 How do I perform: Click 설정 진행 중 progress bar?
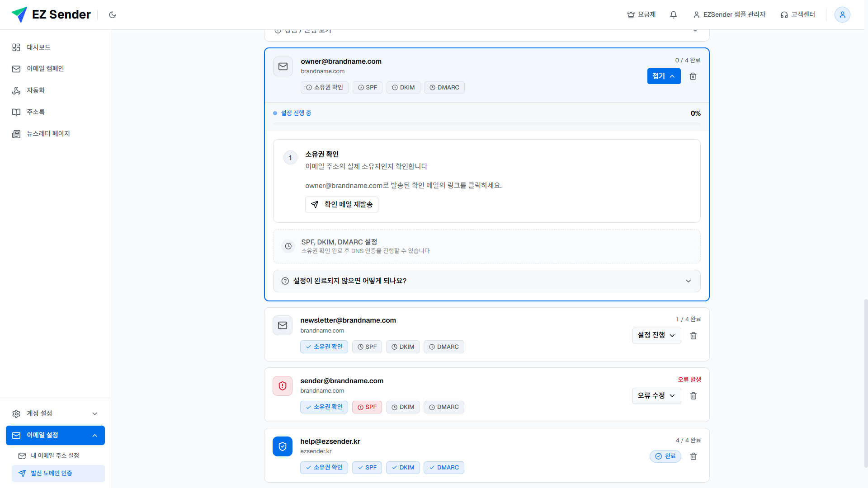[487, 123]
